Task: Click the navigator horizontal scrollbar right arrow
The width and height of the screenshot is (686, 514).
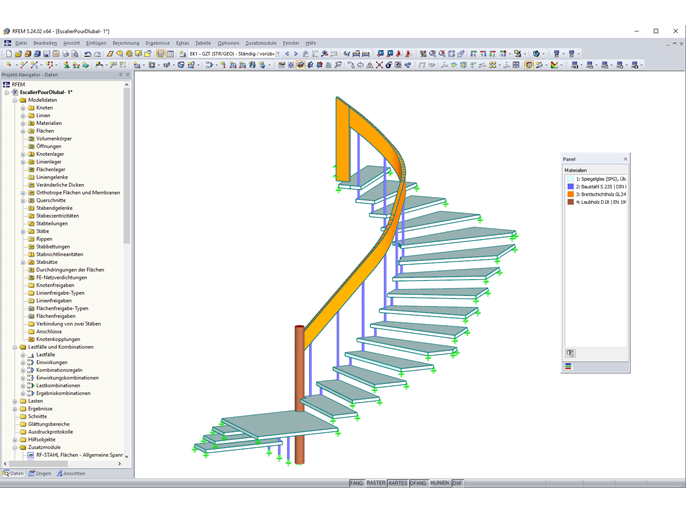Action: click(119, 464)
